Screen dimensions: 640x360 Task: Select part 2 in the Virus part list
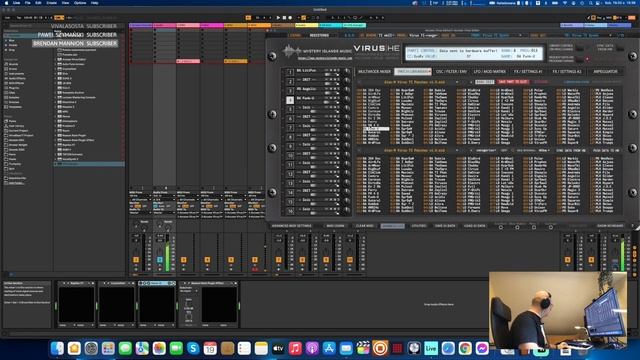[290, 82]
